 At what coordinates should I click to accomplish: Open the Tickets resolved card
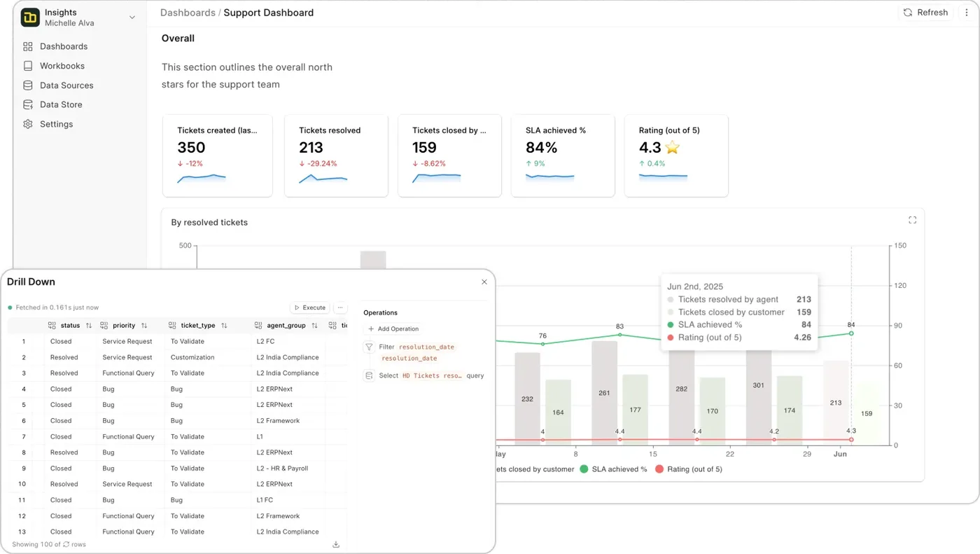[336, 155]
